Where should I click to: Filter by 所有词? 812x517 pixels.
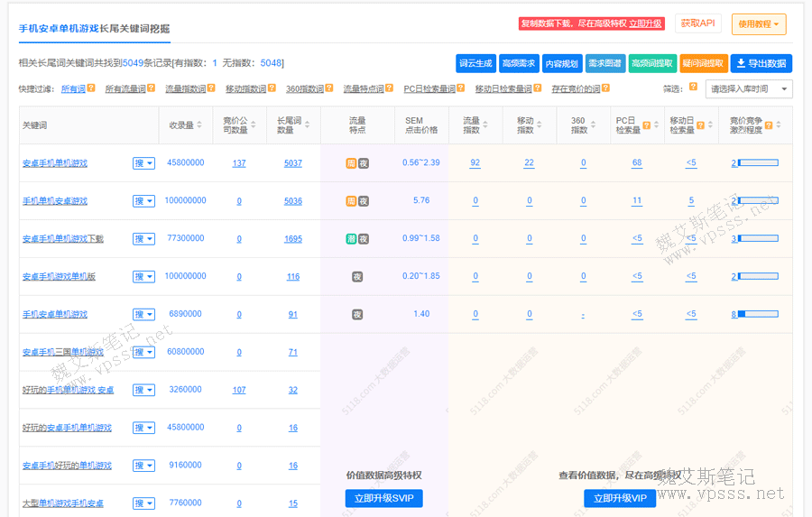pyautogui.click(x=74, y=89)
